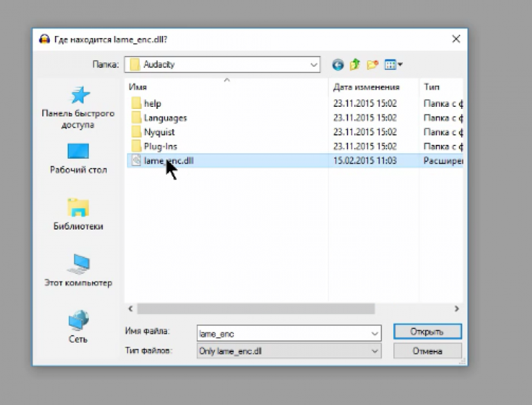
Task: Open Network (Сеть) location
Action: pos(78,327)
